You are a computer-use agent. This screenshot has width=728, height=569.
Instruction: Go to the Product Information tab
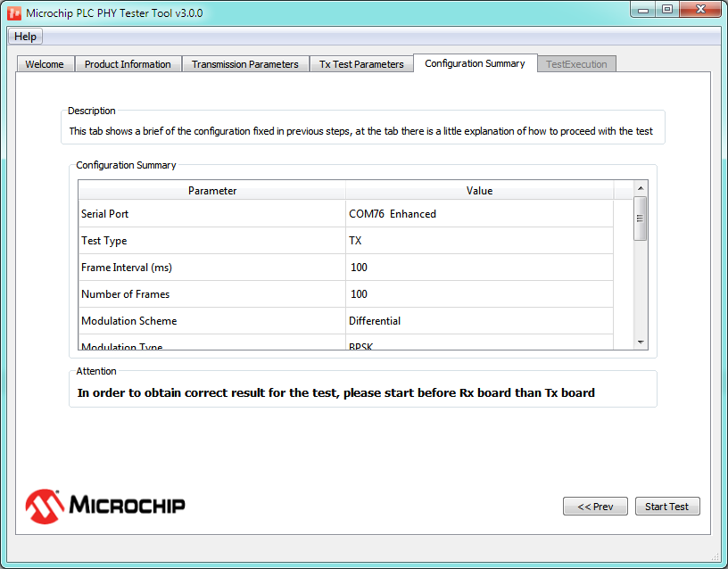[x=128, y=64]
